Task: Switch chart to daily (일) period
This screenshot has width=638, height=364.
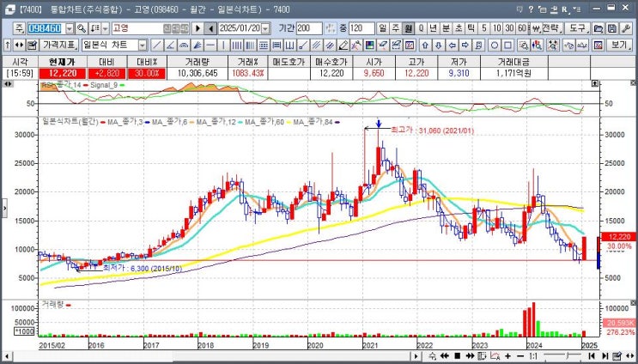Action: click(382, 28)
